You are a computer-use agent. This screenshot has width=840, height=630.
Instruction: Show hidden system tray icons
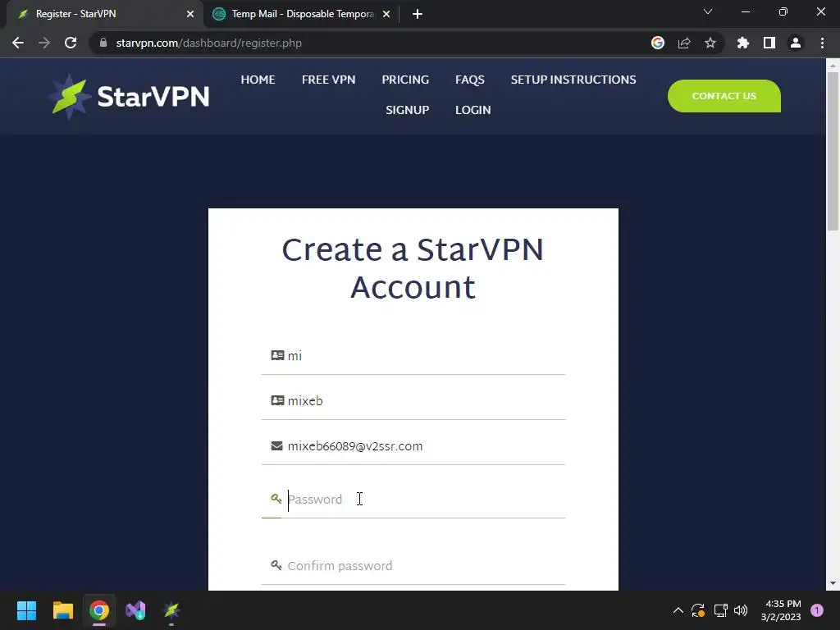click(x=678, y=610)
